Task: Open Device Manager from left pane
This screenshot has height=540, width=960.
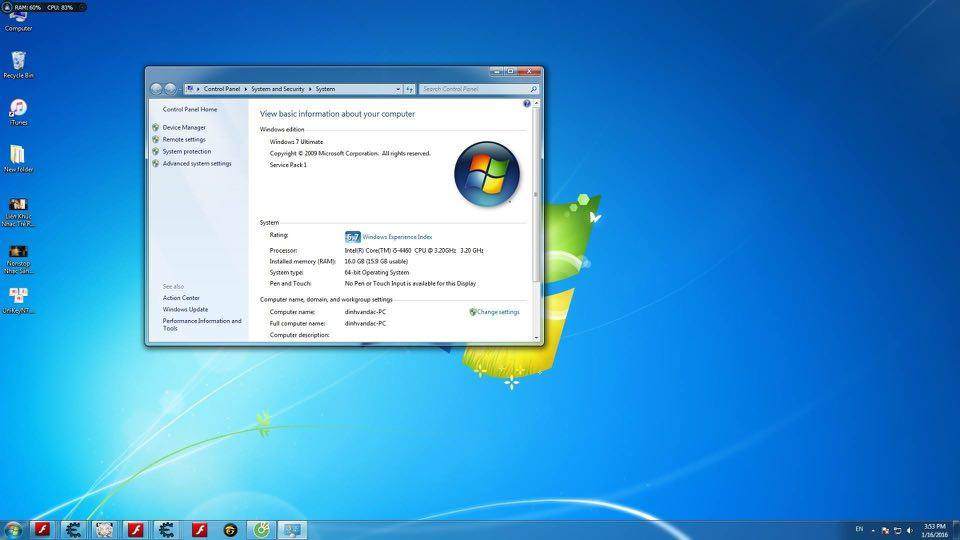Action: pyautogui.click(x=184, y=128)
